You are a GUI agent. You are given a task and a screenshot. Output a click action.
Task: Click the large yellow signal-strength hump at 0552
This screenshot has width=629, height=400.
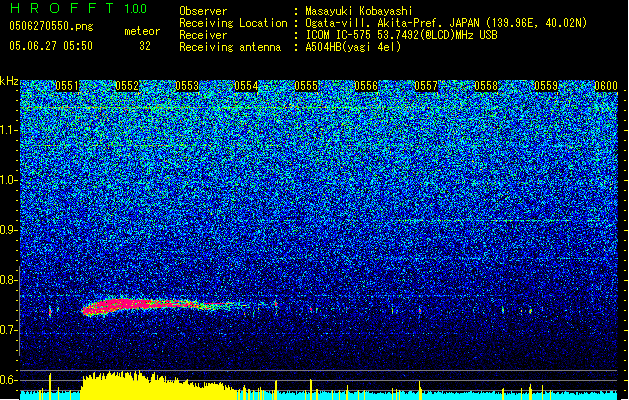[158, 386]
